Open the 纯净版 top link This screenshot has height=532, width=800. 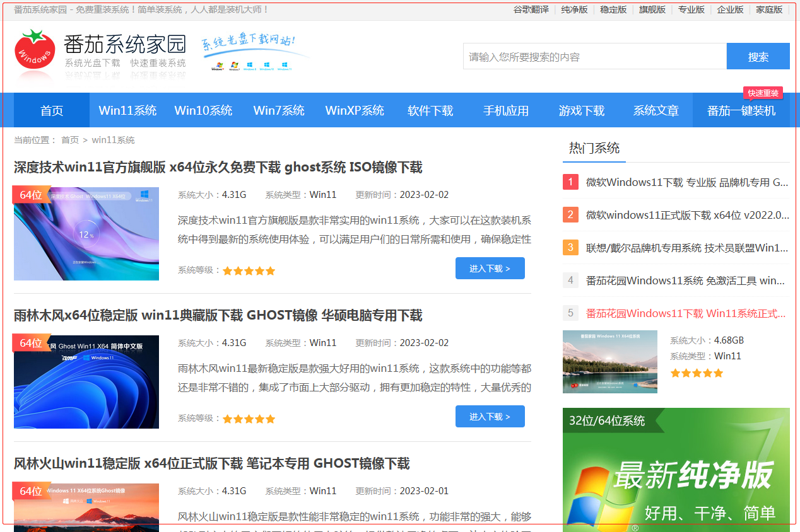click(x=575, y=9)
